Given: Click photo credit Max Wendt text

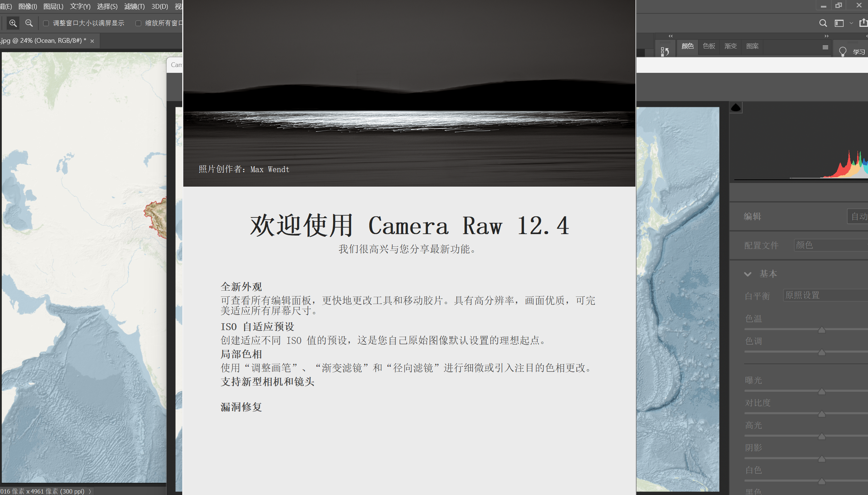Looking at the screenshot, I should point(244,169).
